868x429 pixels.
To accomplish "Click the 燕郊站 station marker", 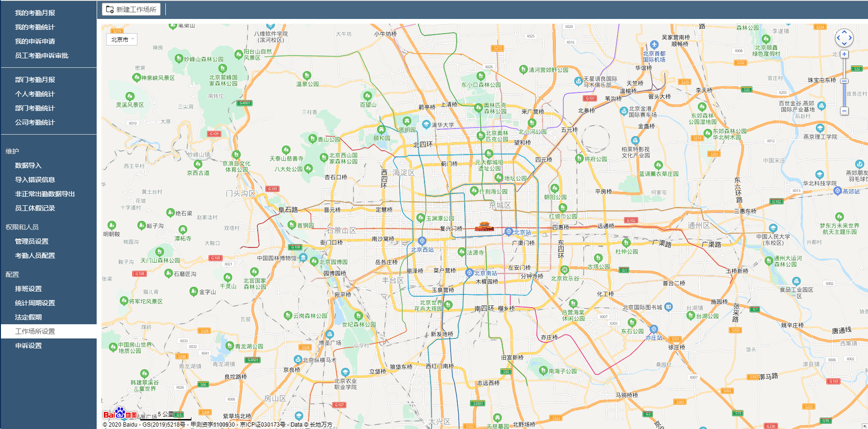I will 837,191.
